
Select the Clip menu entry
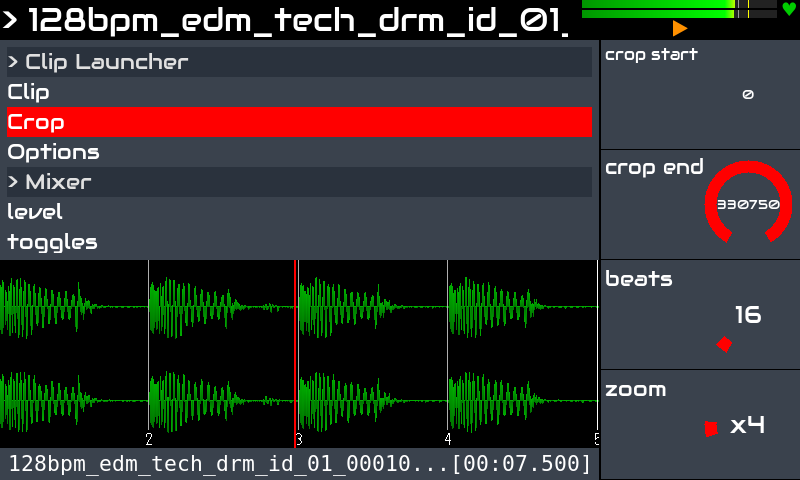(x=299, y=92)
